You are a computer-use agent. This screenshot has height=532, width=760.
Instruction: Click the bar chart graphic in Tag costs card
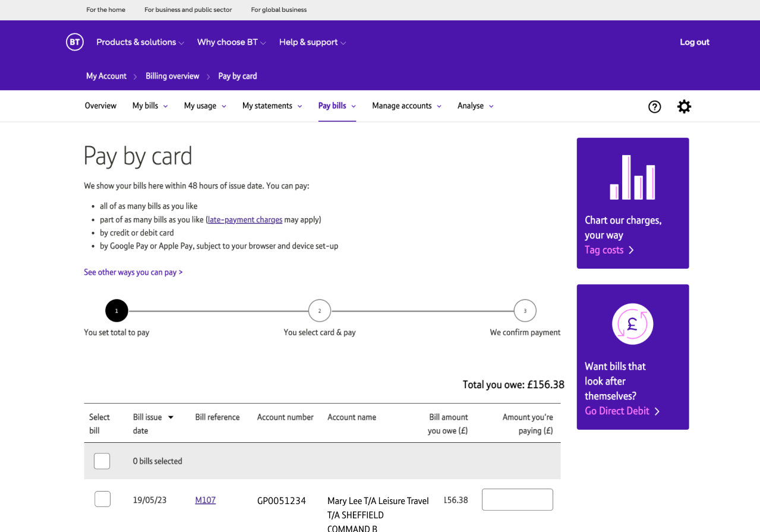(x=632, y=177)
